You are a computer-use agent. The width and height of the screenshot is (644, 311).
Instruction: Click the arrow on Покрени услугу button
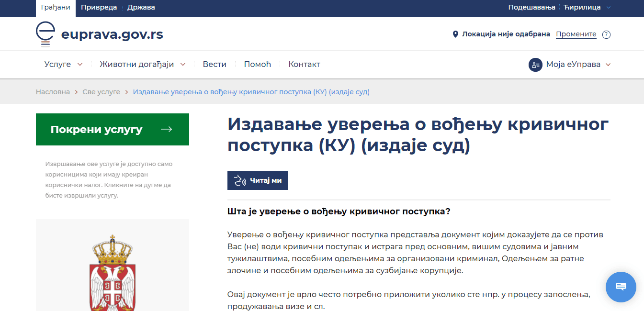[166, 129]
